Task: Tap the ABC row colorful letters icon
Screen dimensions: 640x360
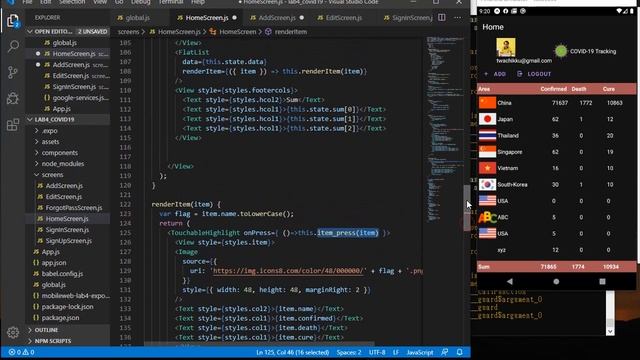Action: click(x=487, y=217)
